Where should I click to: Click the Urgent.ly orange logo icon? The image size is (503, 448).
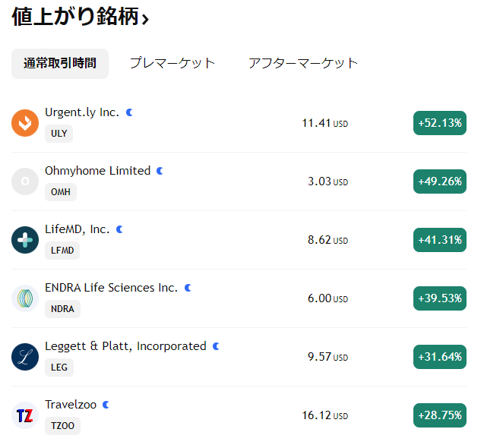[x=25, y=123]
